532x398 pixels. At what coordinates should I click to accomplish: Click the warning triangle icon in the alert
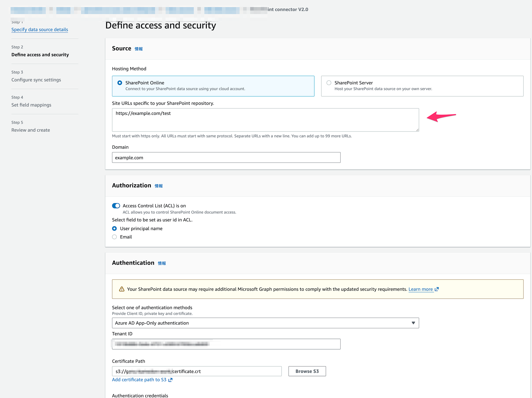[122, 289]
